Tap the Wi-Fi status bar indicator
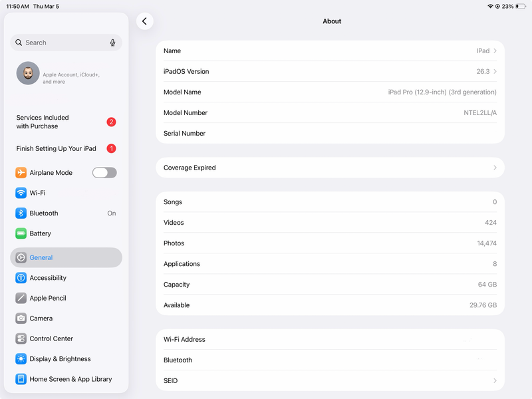 (490, 6)
